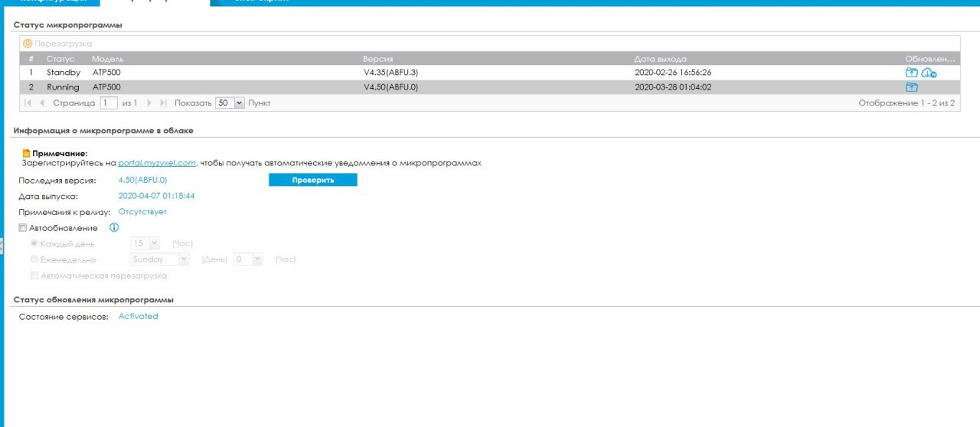This screenshot has height=427, width=980.
Task: Go to previous page of firmware table
Action: coord(42,103)
